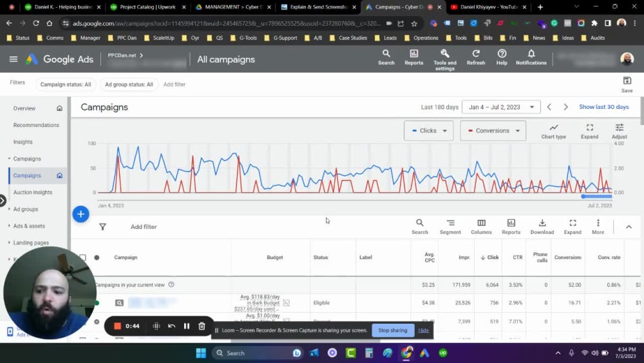Open Chrome extensions puzzle icon

click(x=594, y=23)
